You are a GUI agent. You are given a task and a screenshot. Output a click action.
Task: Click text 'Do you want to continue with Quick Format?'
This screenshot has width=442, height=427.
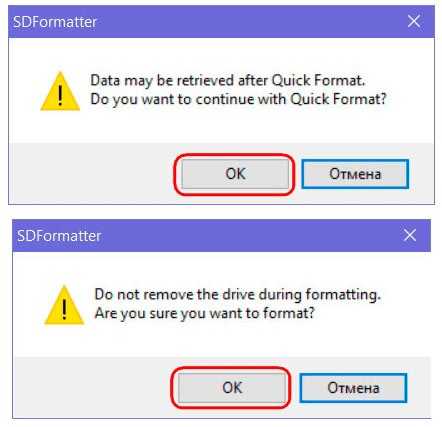point(238,99)
